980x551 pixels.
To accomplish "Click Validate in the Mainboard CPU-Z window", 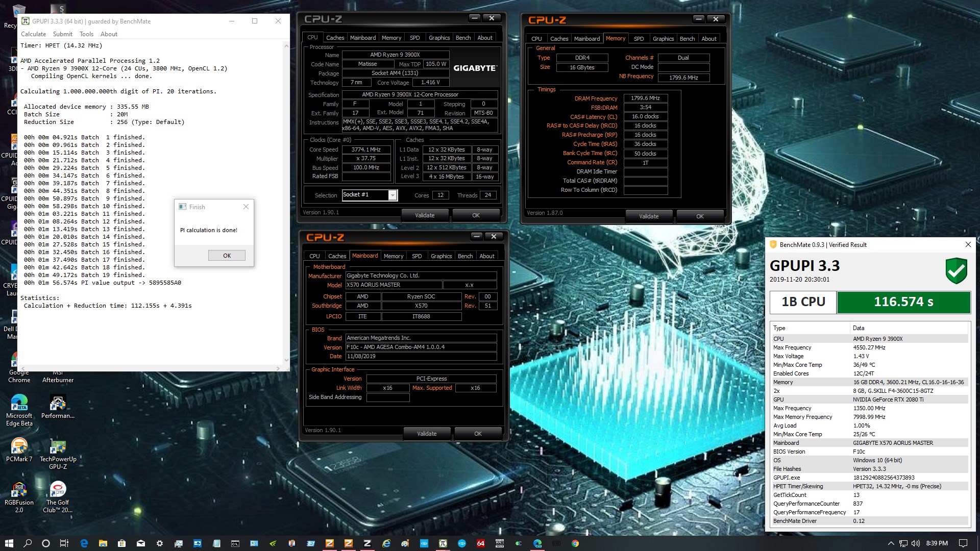I will (x=427, y=434).
